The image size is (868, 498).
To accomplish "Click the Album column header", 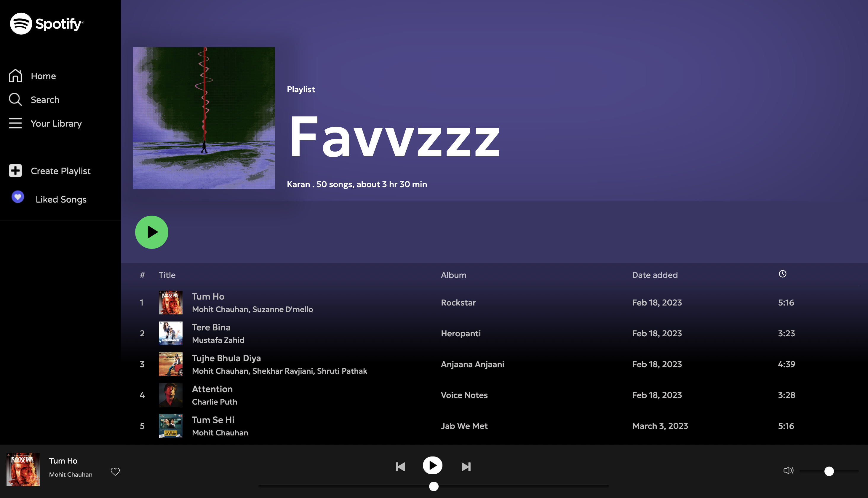I will (453, 275).
